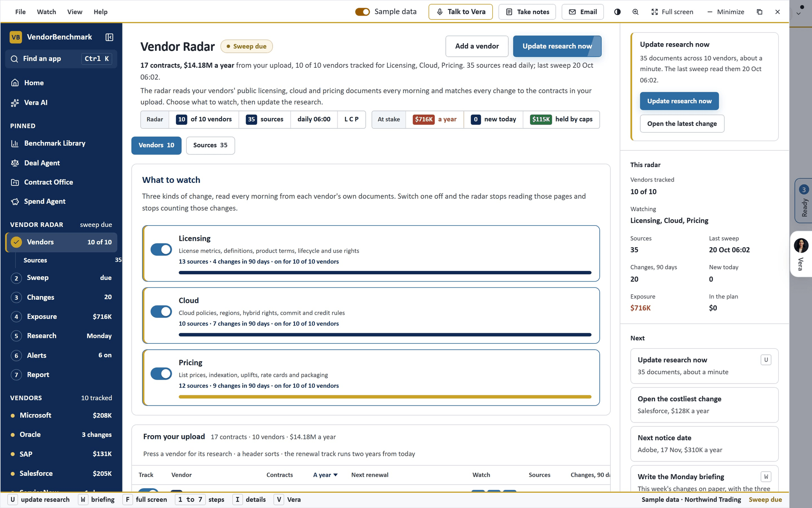Collapse the sidebar with the panel icon
The width and height of the screenshot is (812, 508).
point(109,37)
